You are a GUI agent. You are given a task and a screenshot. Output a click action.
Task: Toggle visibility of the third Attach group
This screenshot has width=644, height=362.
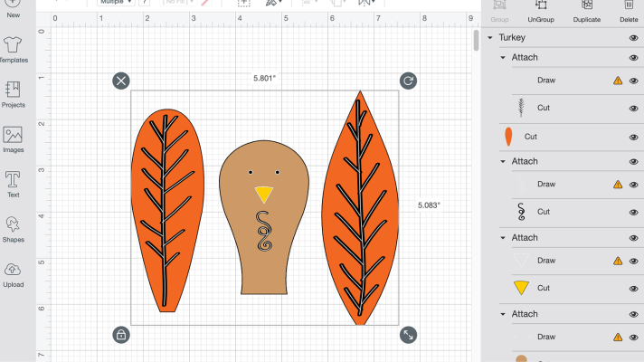(x=633, y=238)
